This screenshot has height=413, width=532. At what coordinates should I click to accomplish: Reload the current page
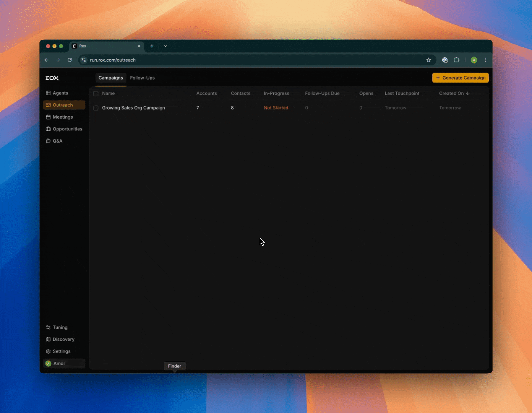click(70, 60)
